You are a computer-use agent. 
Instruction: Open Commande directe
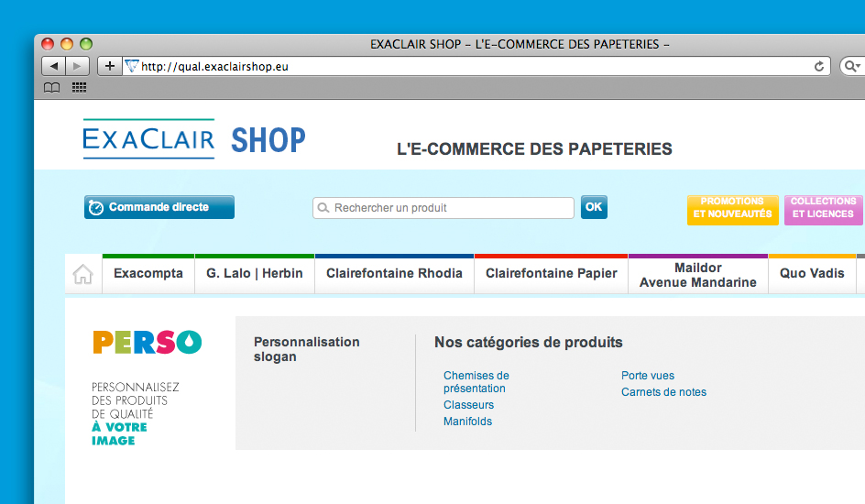point(159,207)
